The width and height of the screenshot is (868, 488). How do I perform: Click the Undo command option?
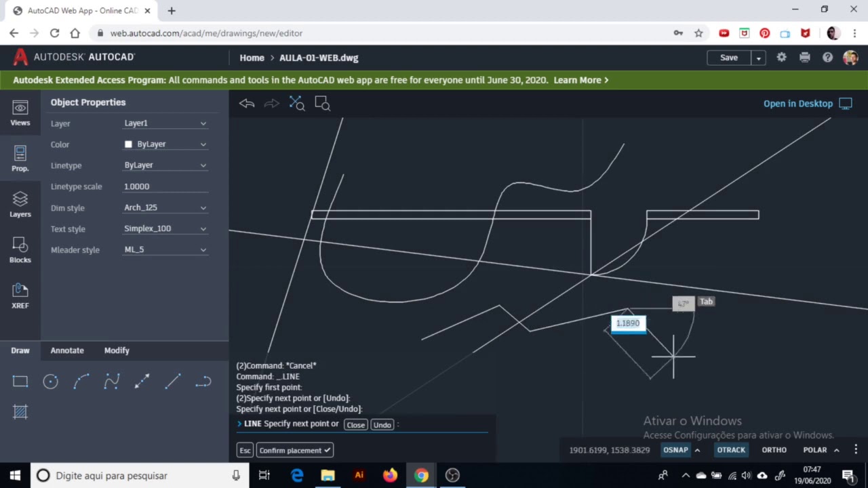(x=382, y=424)
